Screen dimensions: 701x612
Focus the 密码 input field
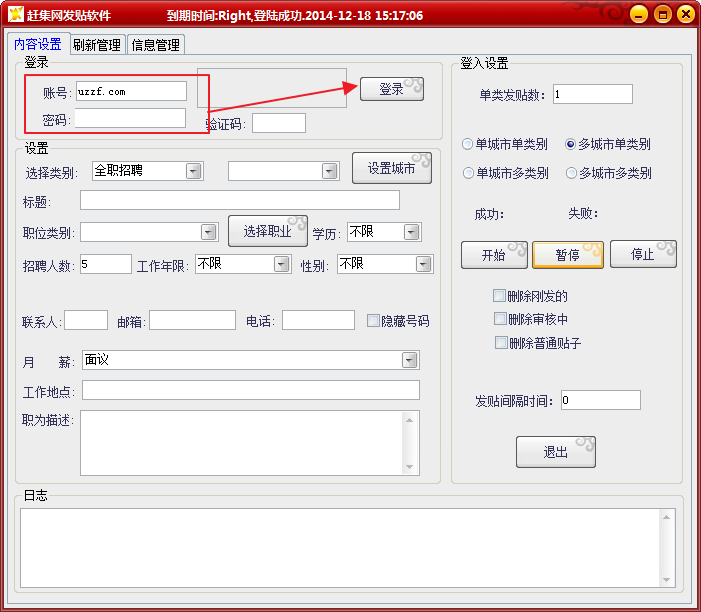(x=130, y=118)
